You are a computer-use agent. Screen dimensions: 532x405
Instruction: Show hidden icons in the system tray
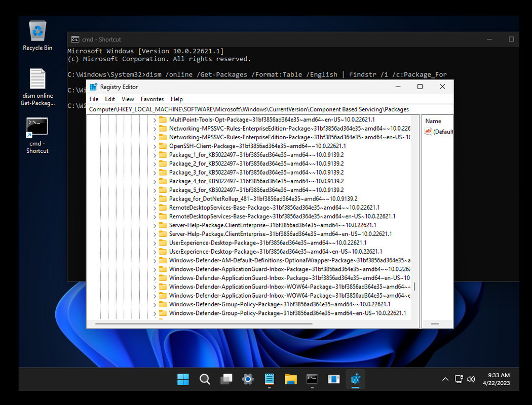445,379
